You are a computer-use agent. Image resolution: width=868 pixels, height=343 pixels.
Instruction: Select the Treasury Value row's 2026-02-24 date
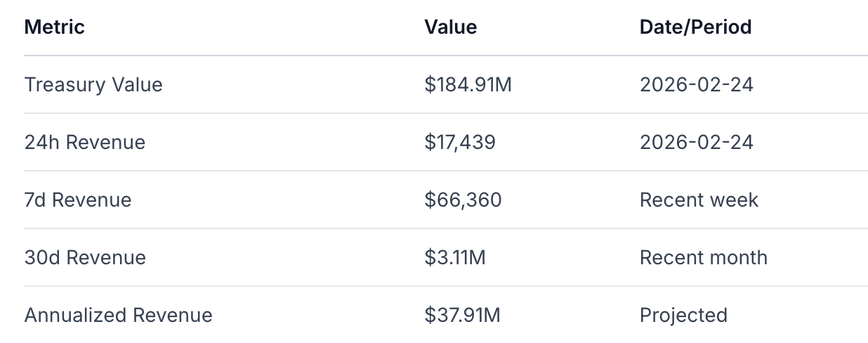tap(696, 85)
